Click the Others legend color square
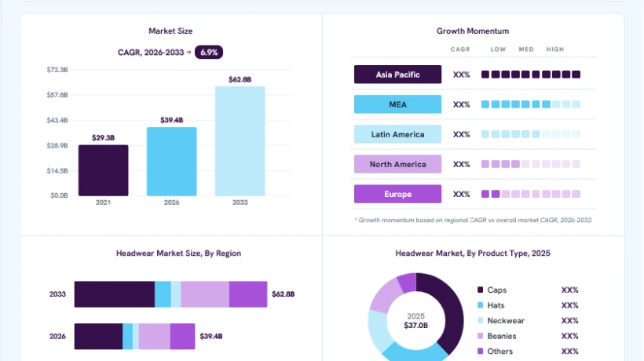The height and width of the screenshot is (361, 644). tap(480, 351)
